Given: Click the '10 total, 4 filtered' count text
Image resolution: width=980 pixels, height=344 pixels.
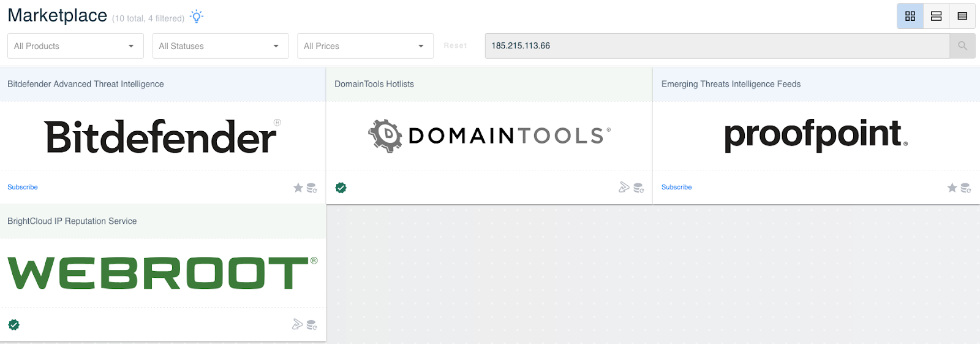Looking at the screenshot, I should tap(148, 18).
